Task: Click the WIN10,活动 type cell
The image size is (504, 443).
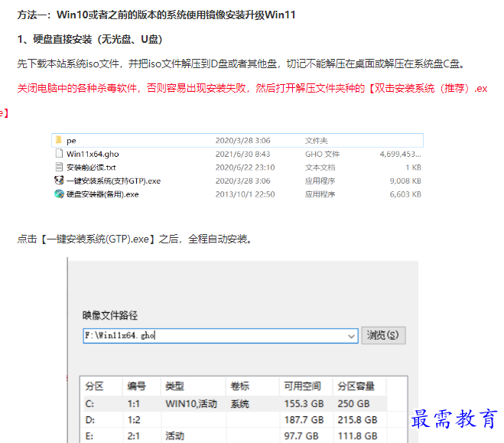Action: click(x=191, y=403)
